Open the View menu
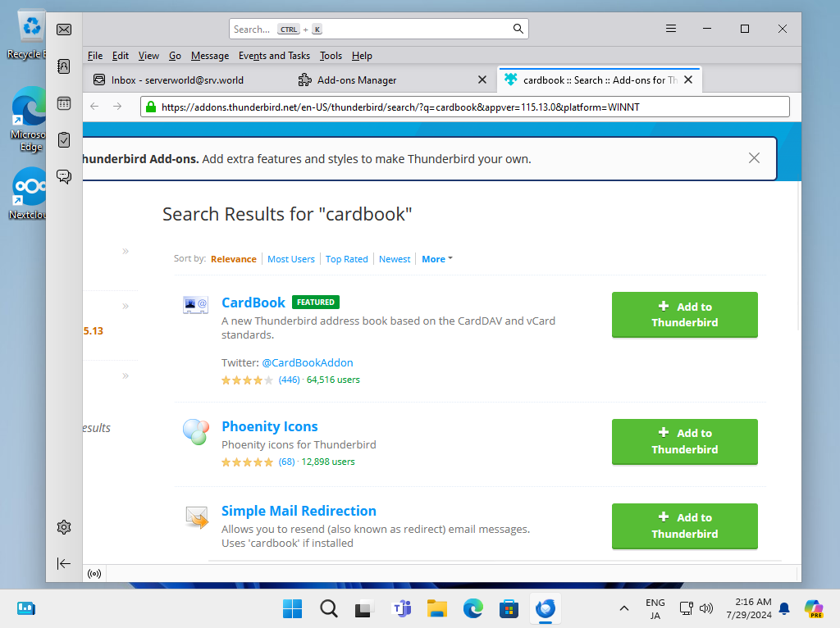Image resolution: width=840 pixels, height=628 pixels. coord(148,56)
